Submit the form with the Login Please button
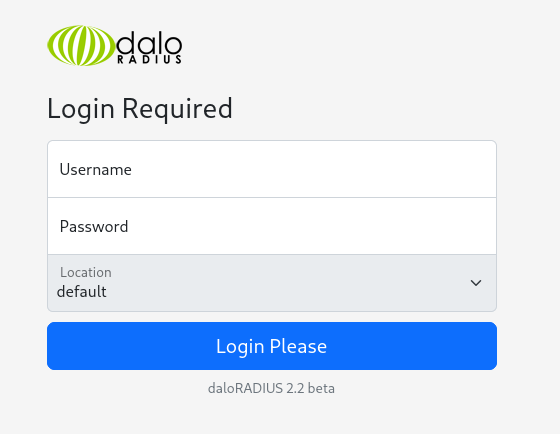The image size is (560, 434). click(x=272, y=346)
